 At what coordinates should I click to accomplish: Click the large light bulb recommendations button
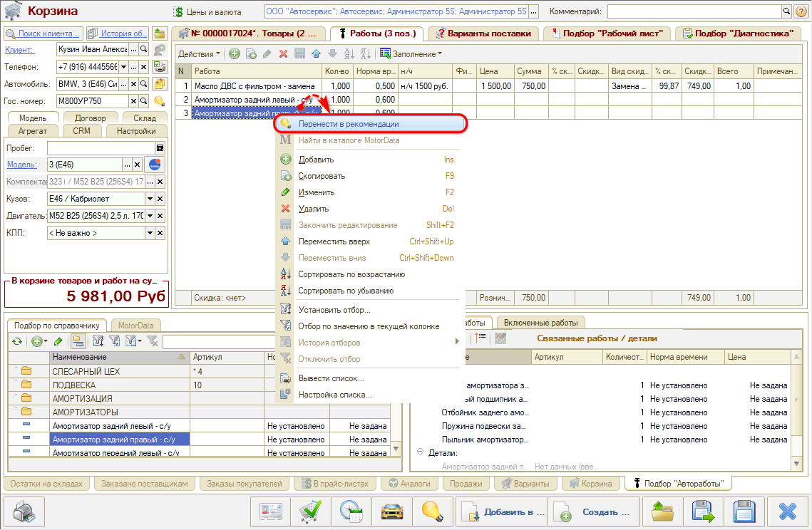point(432,512)
